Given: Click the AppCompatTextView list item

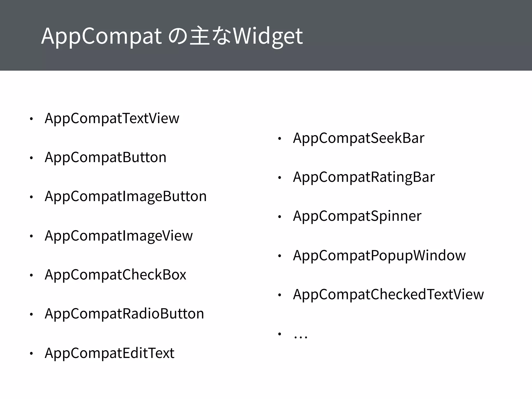Looking at the screenshot, I should pyautogui.click(x=112, y=118).
